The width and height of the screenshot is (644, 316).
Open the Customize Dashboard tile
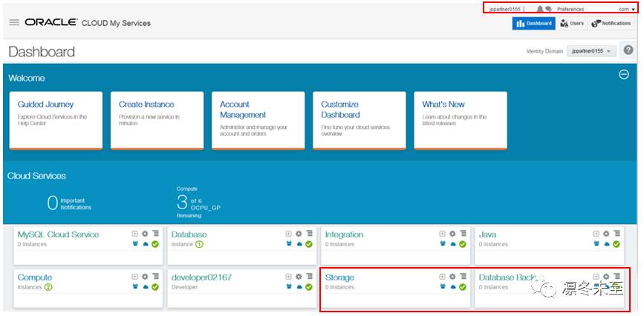click(360, 121)
